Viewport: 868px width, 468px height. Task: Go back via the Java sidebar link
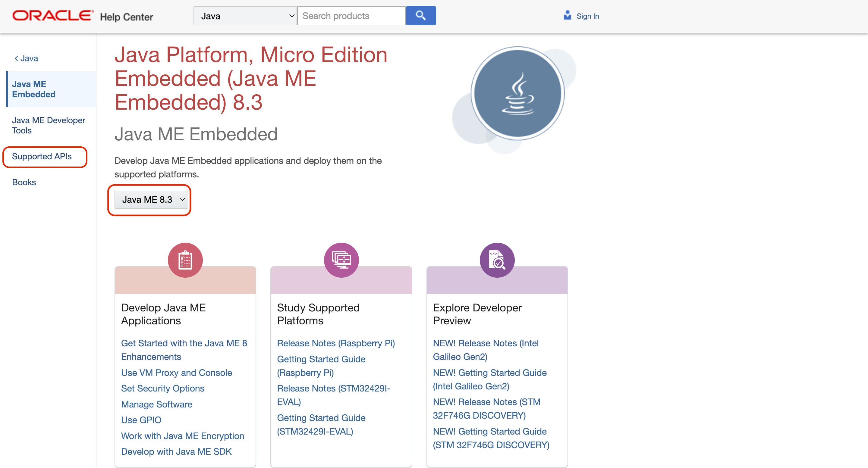coord(26,58)
